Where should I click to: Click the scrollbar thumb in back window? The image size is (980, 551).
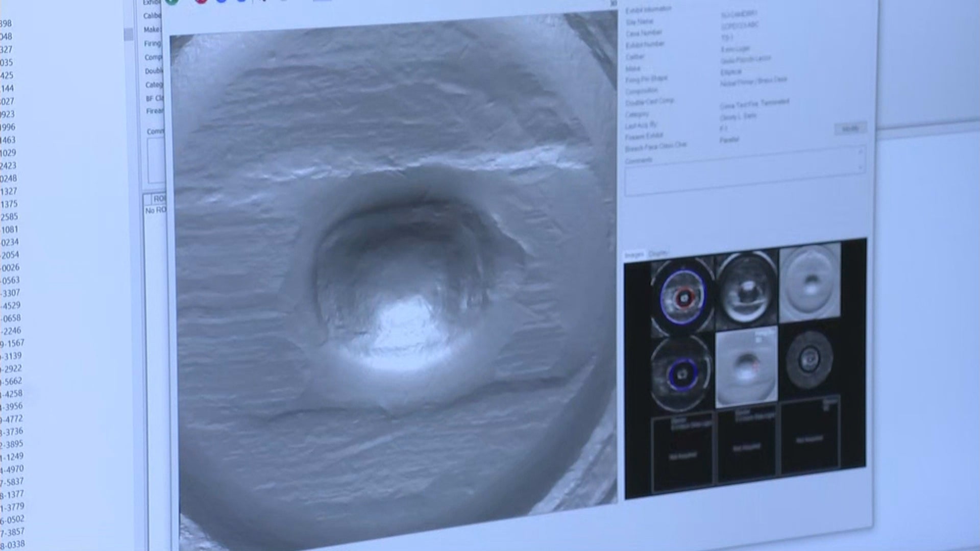pyautogui.click(x=129, y=34)
